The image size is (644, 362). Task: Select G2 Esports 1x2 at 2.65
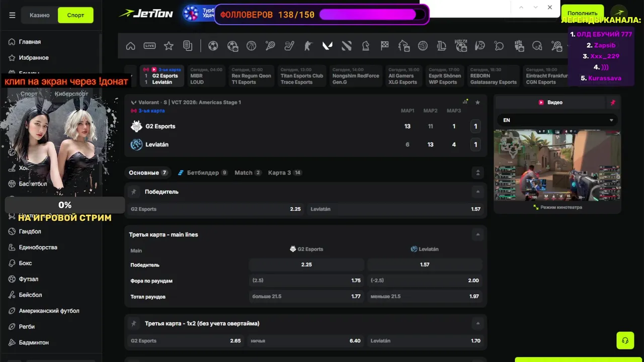point(186,341)
